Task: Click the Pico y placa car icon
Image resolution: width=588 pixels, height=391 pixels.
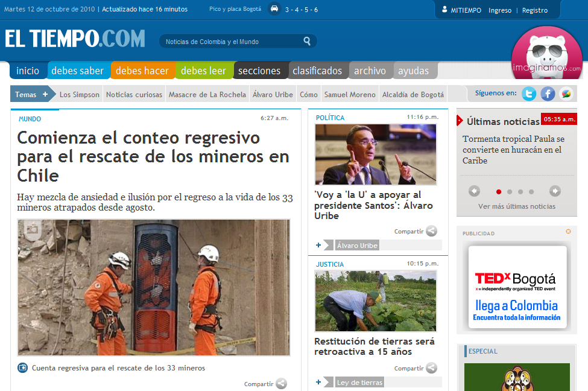Action: (274, 8)
